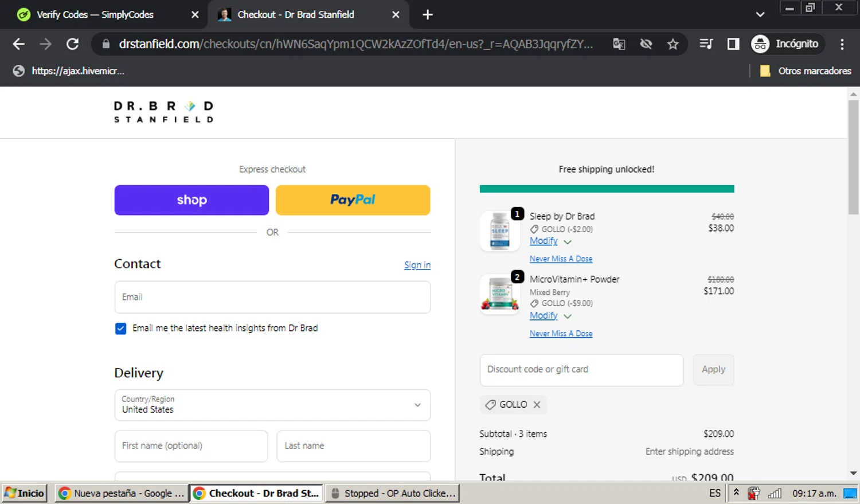Focus the First name (optional) field

tap(191, 446)
